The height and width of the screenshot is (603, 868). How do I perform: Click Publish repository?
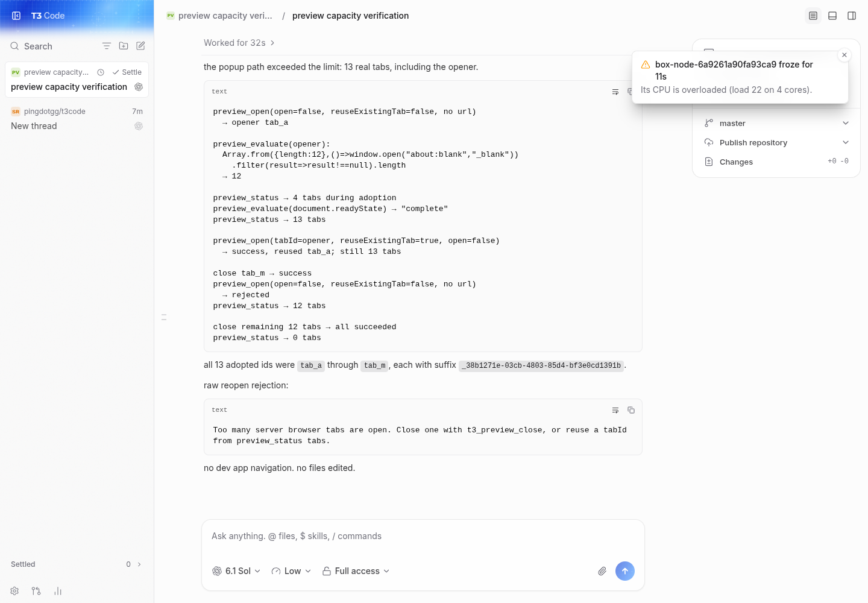click(x=753, y=143)
